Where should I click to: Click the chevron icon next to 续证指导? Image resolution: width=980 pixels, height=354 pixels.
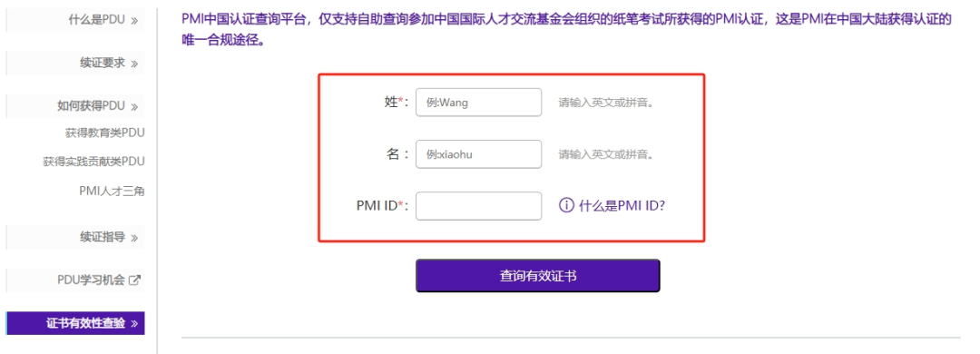click(134, 238)
